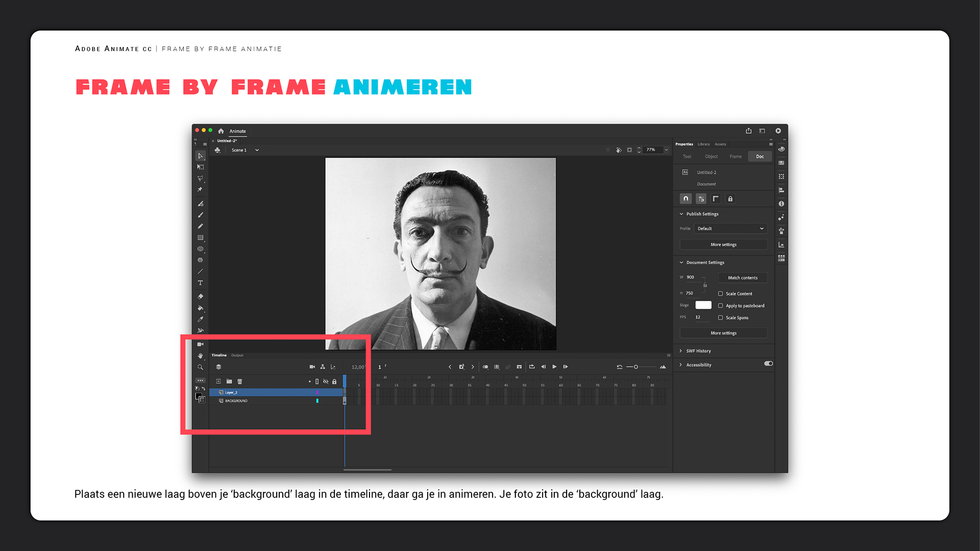Click the Match contents button
This screenshot has height=551, width=980.
(x=742, y=278)
